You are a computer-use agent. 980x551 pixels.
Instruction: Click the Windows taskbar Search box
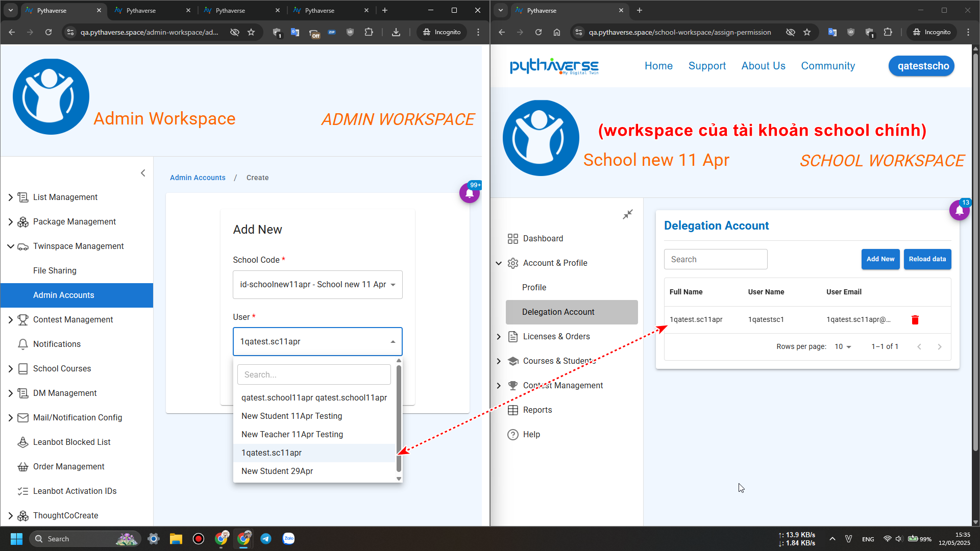pyautogui.click(x=85, y=539)
